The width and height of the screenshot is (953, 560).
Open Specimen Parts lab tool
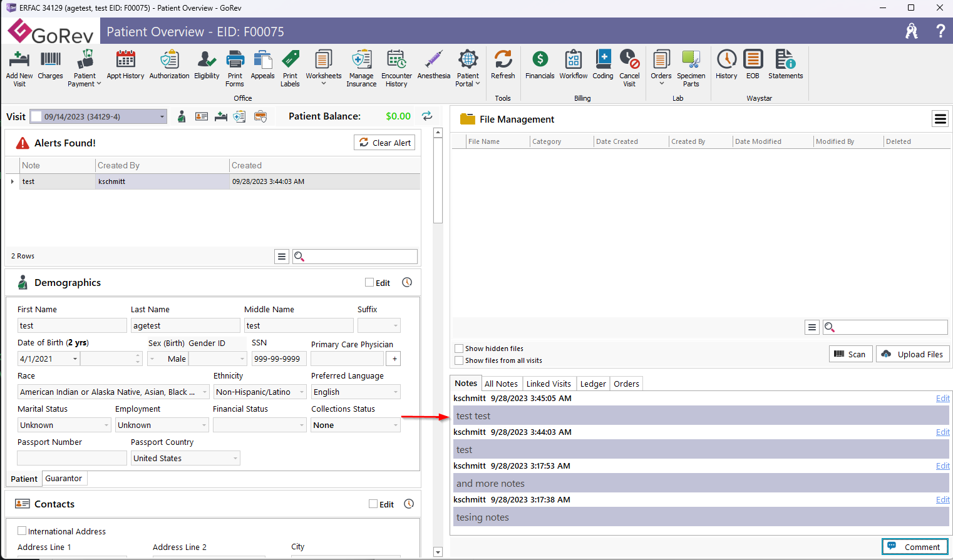point(691,68)
